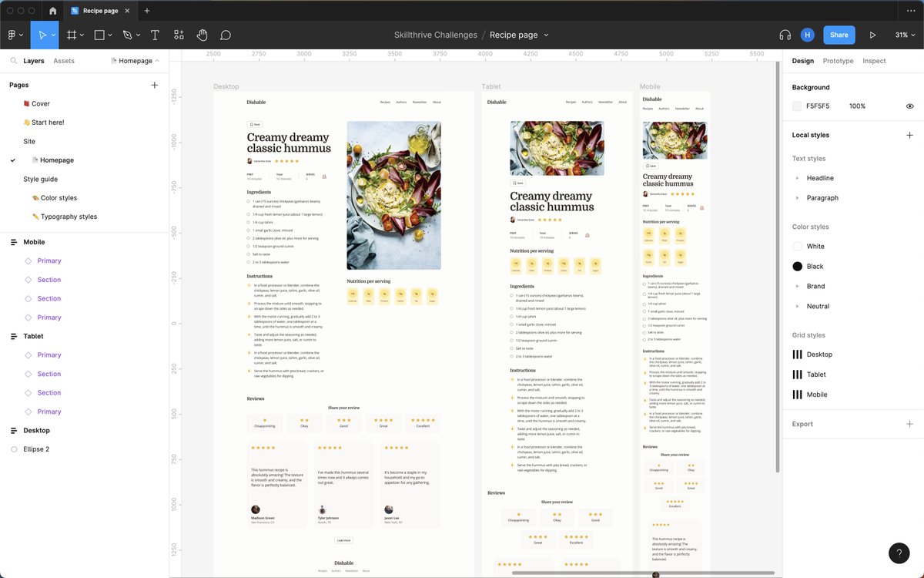924x578 pixels.
Task: Select the Black color style swatch
Action: tap(797, 267)
